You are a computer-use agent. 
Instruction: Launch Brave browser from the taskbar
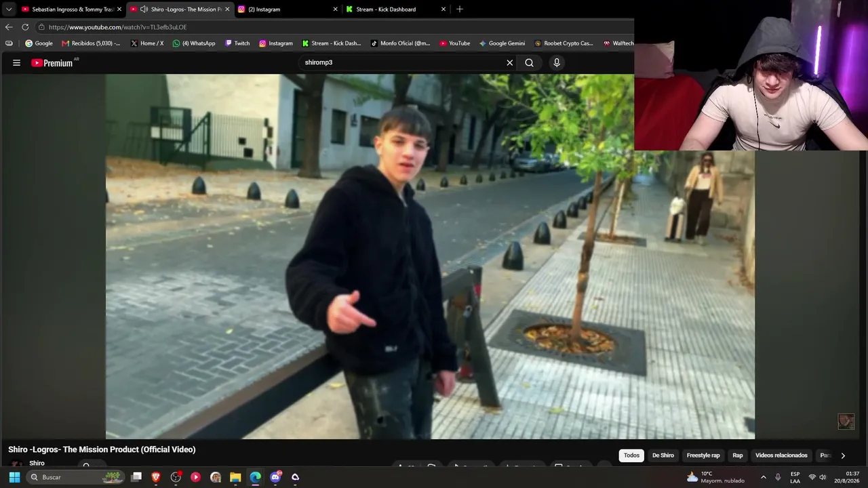pyautogui.click(x=156, y=477)
